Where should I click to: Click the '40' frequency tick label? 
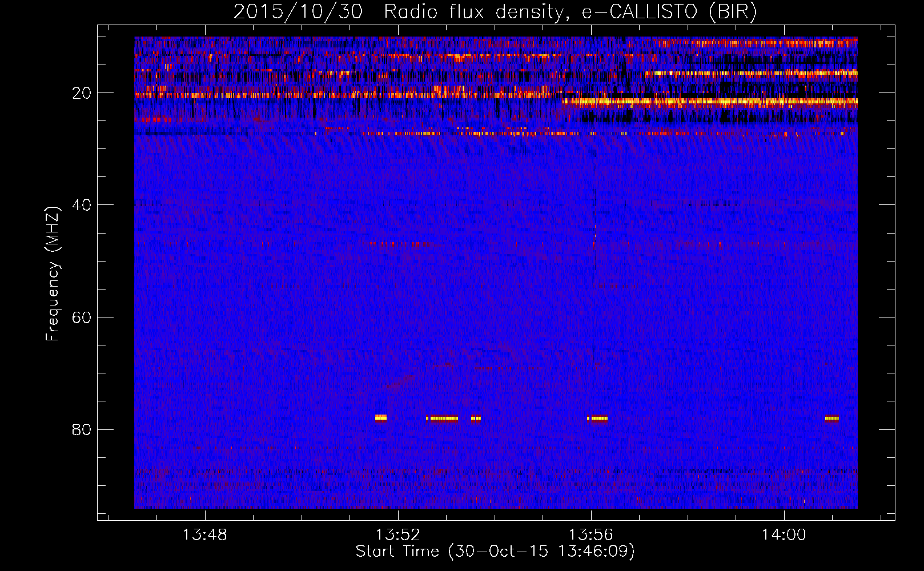[82, 205]
